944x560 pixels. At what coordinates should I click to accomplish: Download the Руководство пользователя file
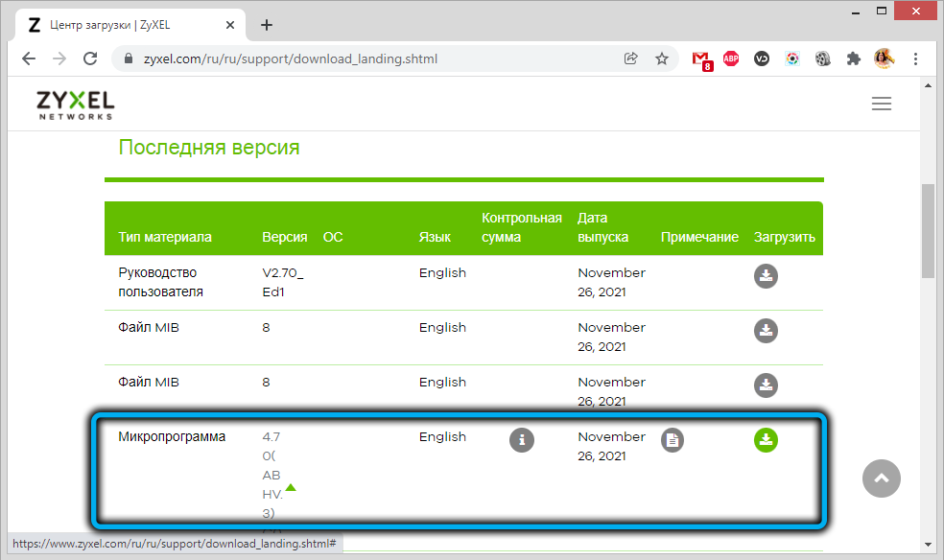point(766,276)
